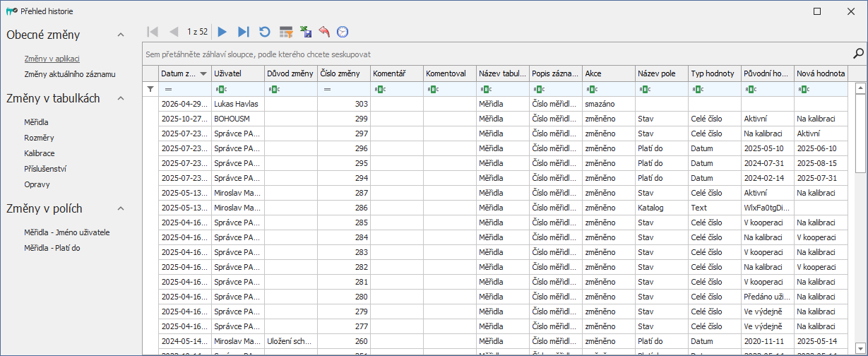Show changes for Kalibrace table
Screen dimensions: 868x356
pos(40,153)
